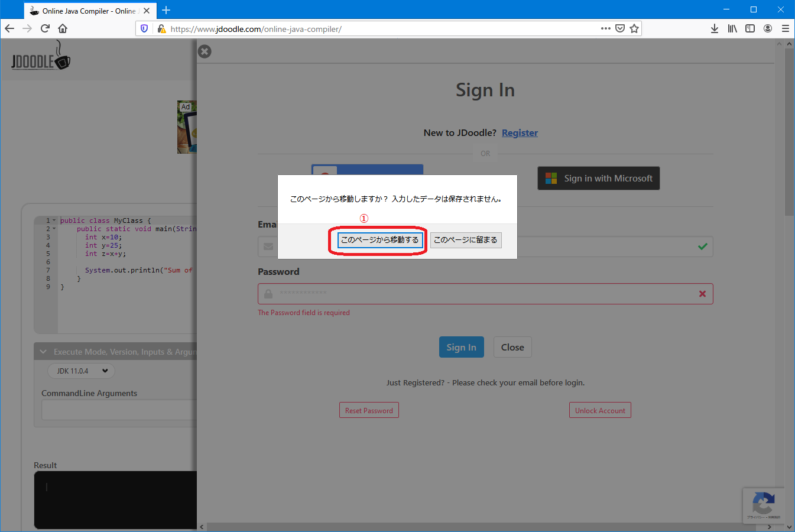The width and height of the screenshot is (795, 532).
Task: Go back to the previous page
Action: coord(9,28)
